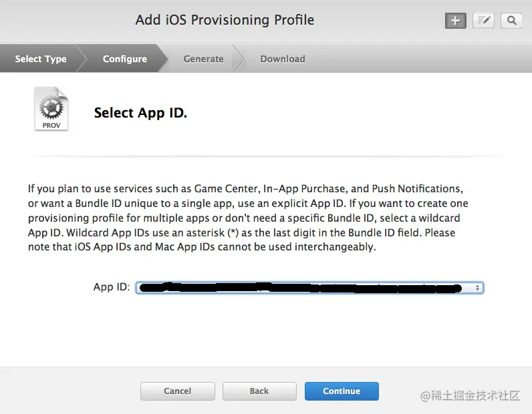
Task: Open the search magnifier icon
Action: click(x=511, y=21)
